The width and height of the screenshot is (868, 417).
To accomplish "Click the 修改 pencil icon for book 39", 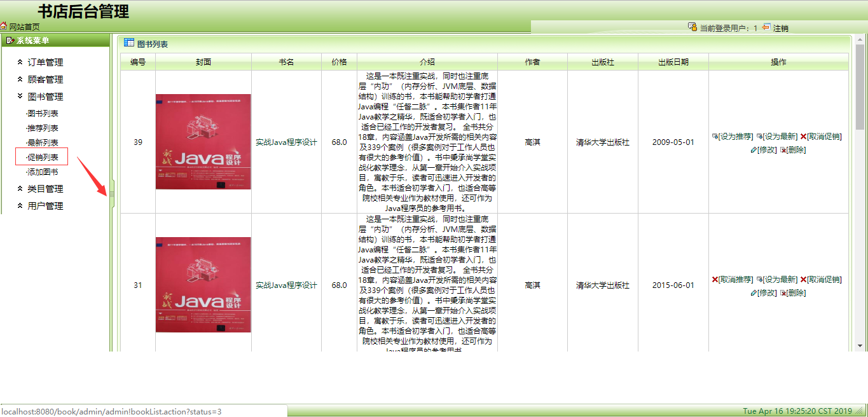I will 754,150.
